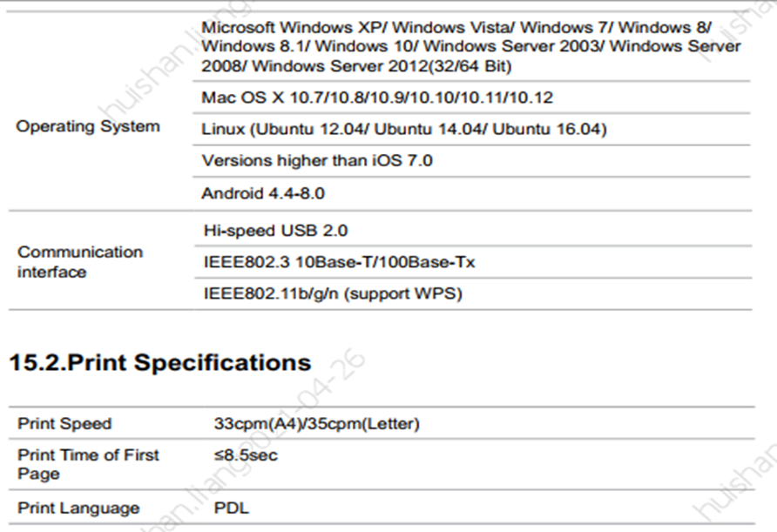Click the Android 4.4-8.0 entry
Image resolution: width=777 pixels, height=532 pixels.
[263, 193]
